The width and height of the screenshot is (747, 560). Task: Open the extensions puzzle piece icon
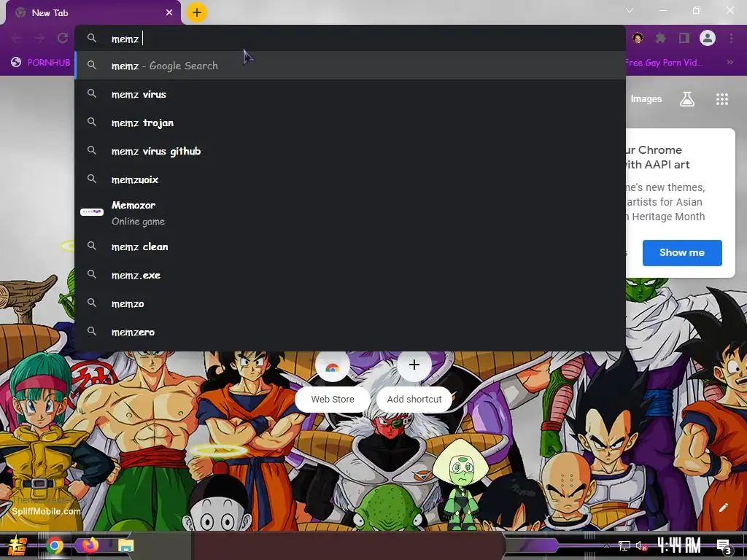point(661,38)
